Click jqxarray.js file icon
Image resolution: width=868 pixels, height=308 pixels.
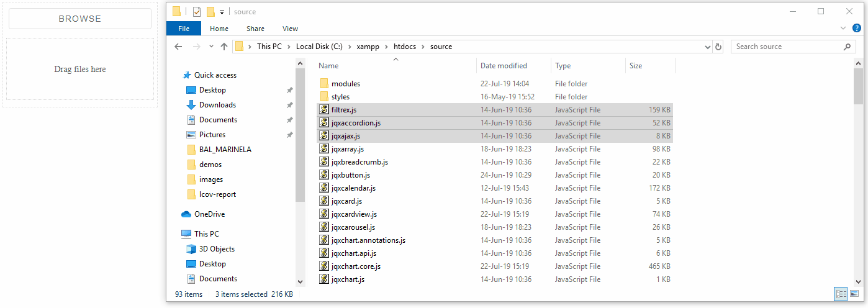pos(323,149)
